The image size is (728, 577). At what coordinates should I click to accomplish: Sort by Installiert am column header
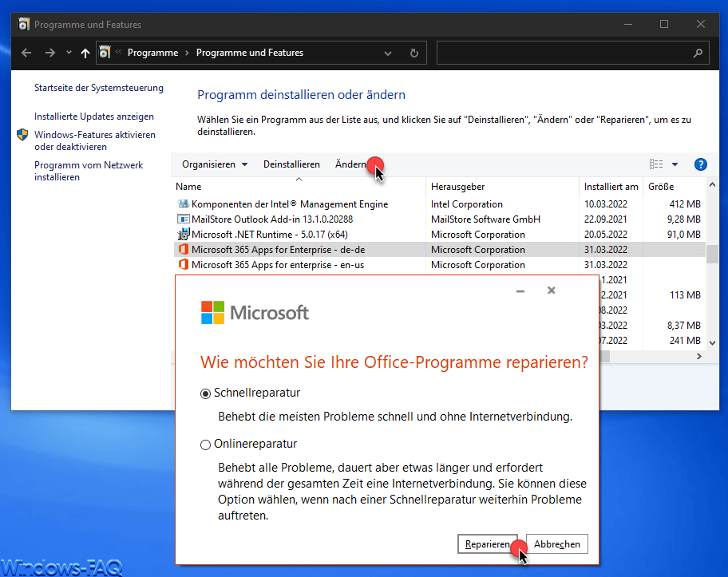click(x=611, y=187)
